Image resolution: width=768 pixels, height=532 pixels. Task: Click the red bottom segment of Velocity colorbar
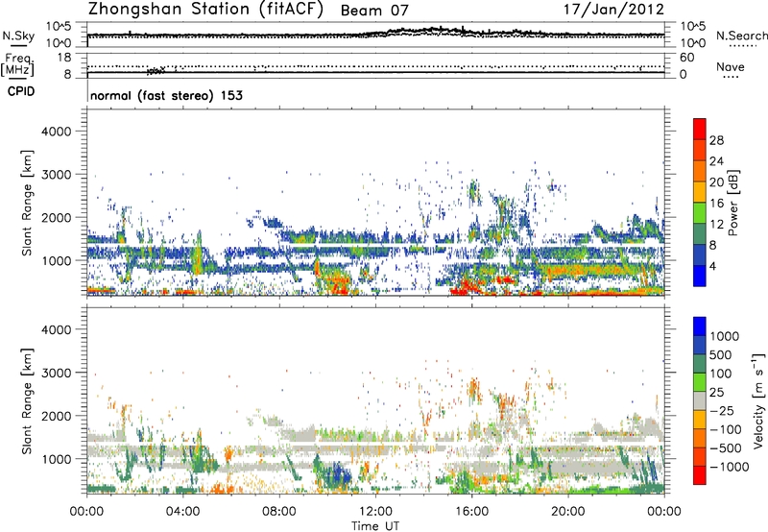pos(700,475)
